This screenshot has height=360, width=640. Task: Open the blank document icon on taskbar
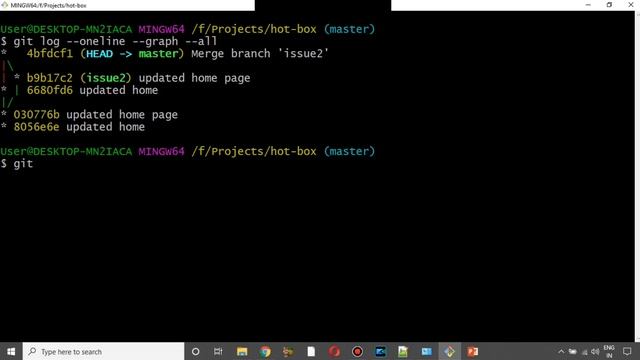pos(311,351)
